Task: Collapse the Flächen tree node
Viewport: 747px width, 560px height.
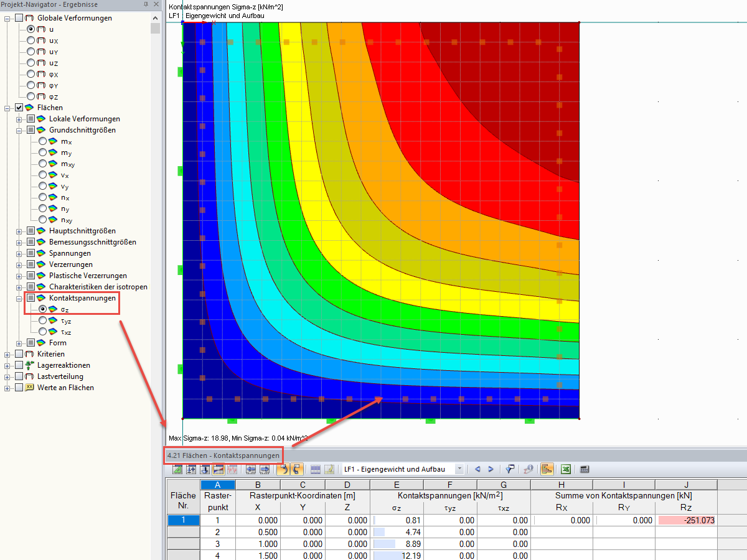Action: 7,108
